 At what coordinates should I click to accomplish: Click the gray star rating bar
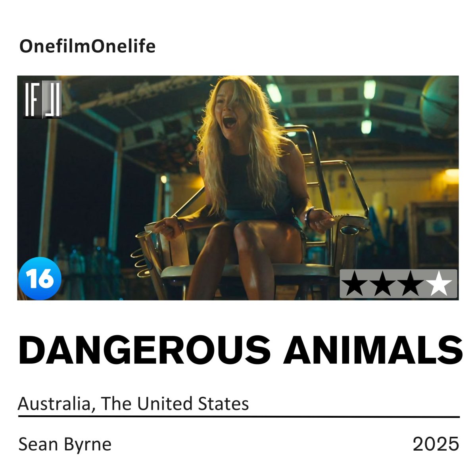pos(398,284)
